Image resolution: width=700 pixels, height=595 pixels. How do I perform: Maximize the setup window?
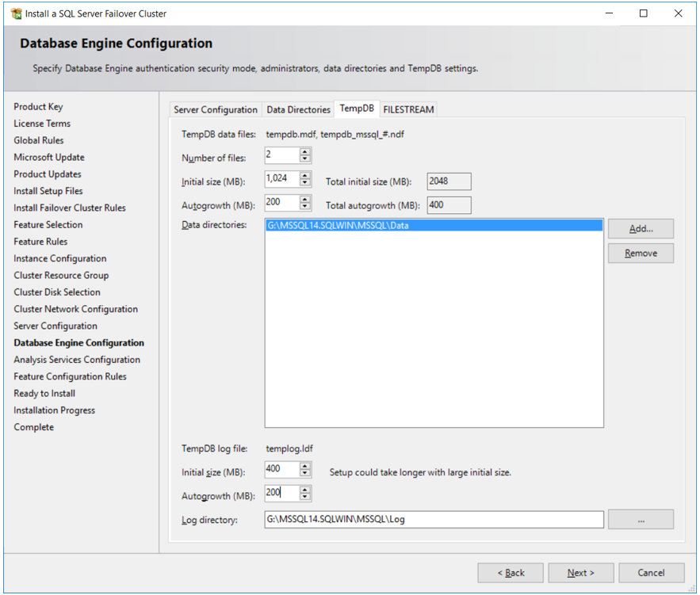pyautogui.click(x=643, y=13)
